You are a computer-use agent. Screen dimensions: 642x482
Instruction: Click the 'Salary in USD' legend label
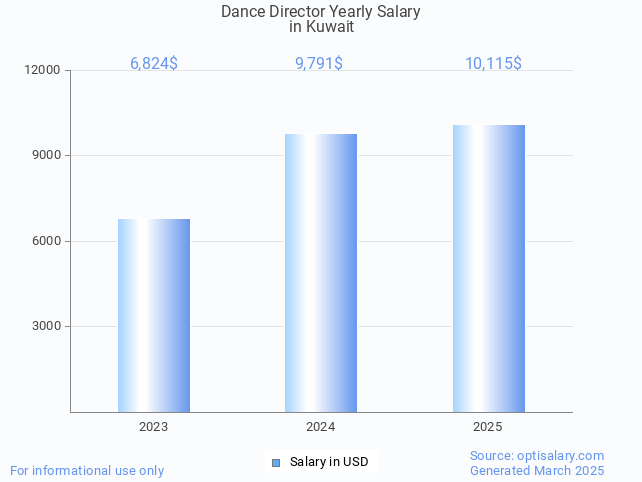tap(329, 462)
